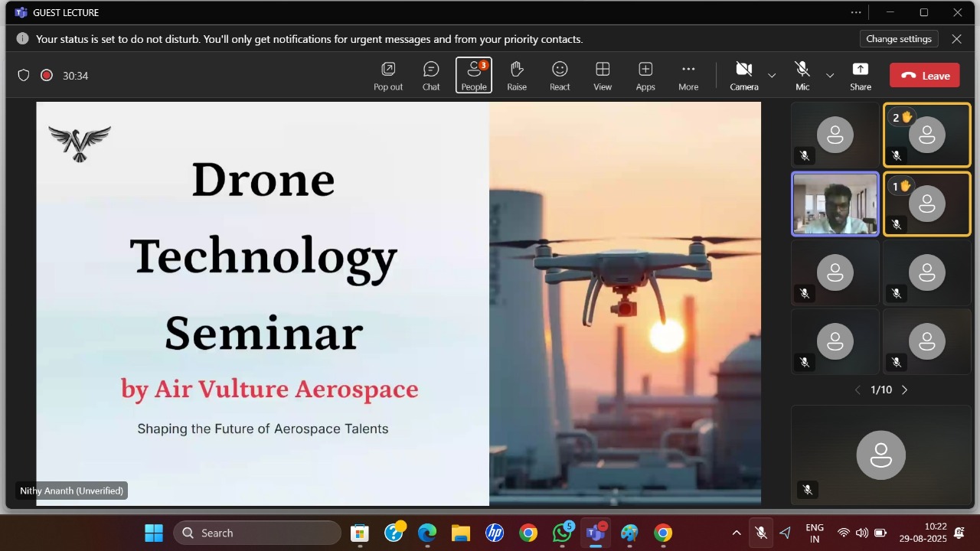The image size is (980, 551).
Task: Toggle system microphone mute in tray
Action: (760, 533)
